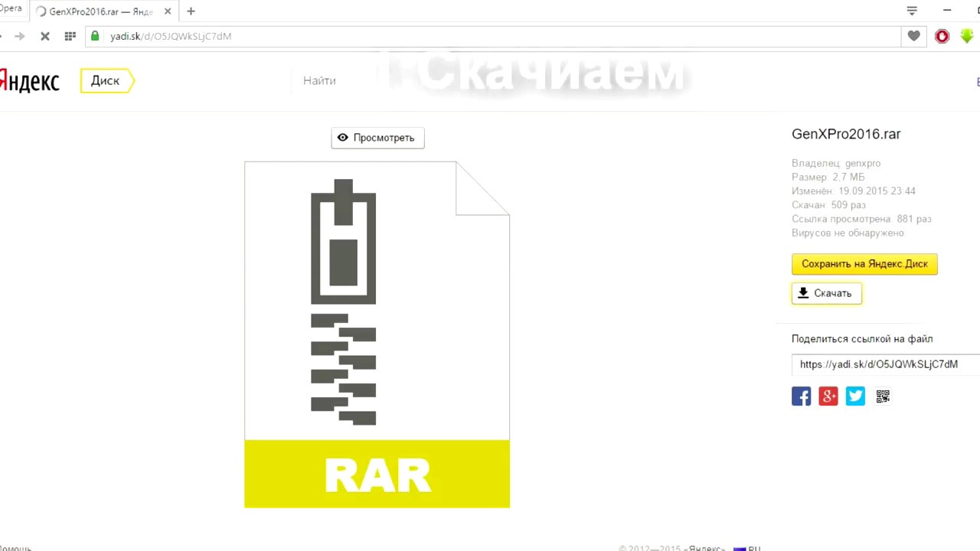Click Ссылка просмотрена 881 раз text
This screenshot has width=980, height=551.
pos(861,219)
